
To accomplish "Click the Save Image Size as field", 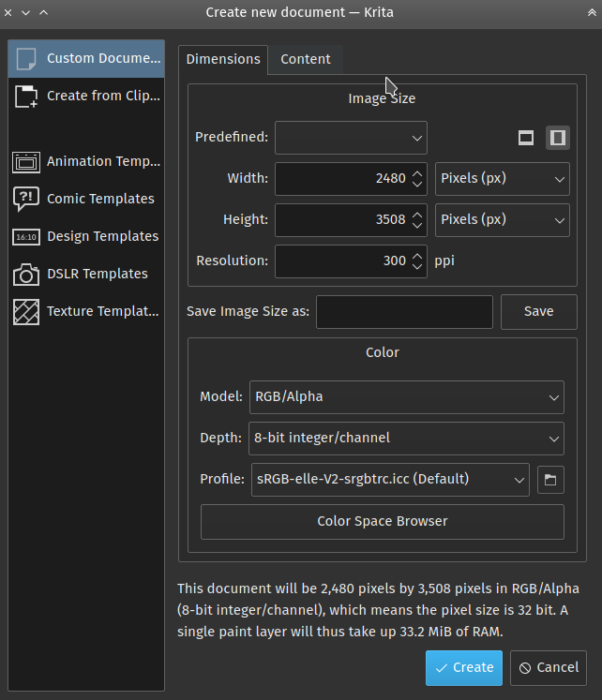I will coord(404,312).
